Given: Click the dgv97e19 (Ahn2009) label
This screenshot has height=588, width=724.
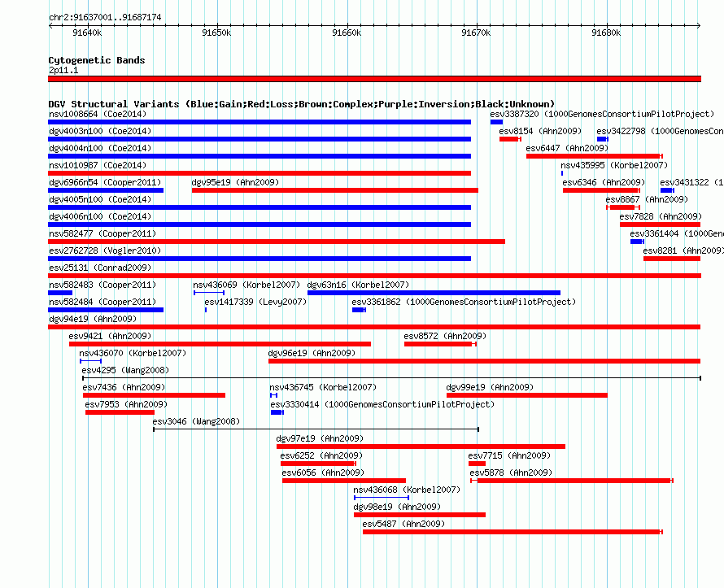Looking at the screenshot, I should coord(320,438).
